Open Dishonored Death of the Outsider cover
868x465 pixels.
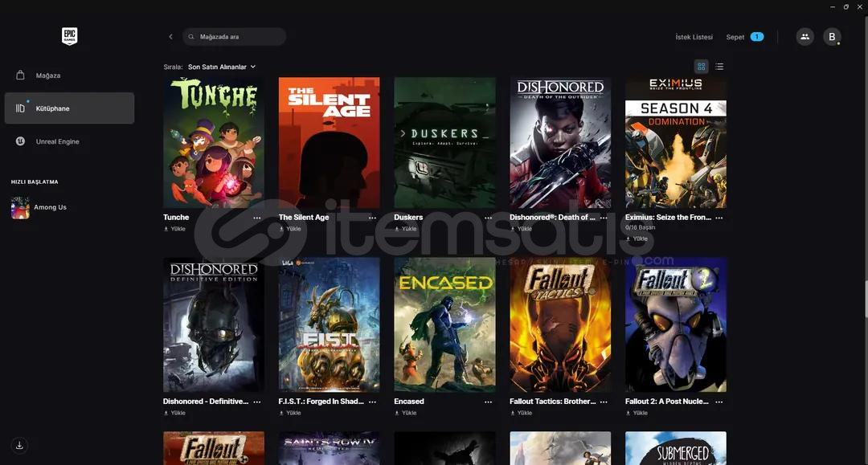click(560, 143)
